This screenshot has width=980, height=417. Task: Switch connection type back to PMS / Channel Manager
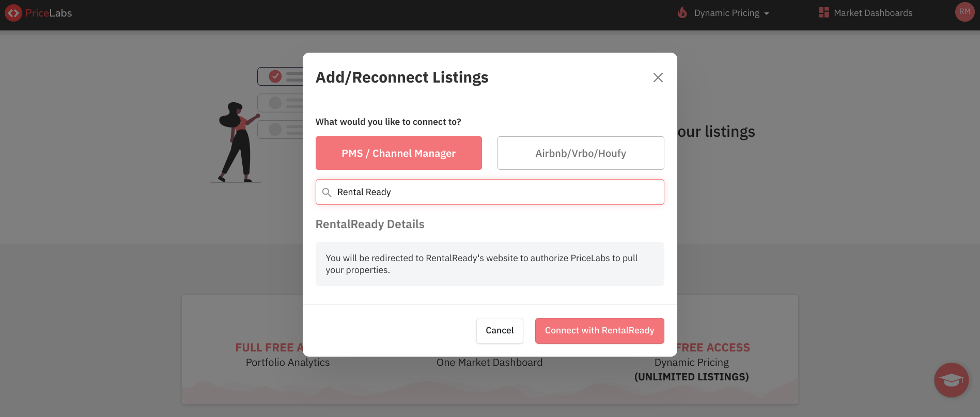tap(398, 153)
